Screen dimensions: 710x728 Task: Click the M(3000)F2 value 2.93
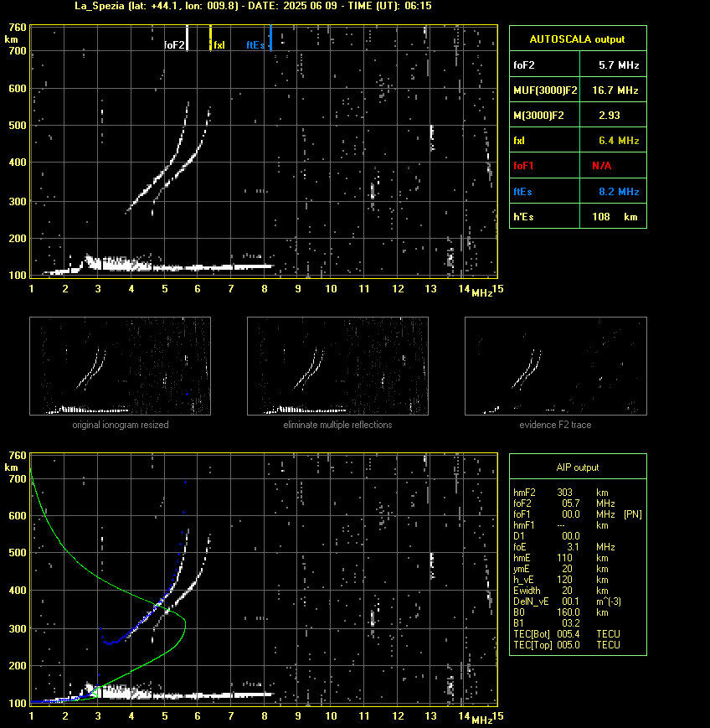click(610, 115)
